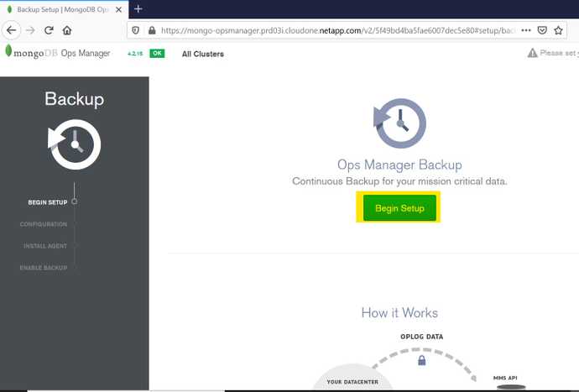
Task: Click the version number next to OK
Action: pyautogui.click(x=135, y=54)
